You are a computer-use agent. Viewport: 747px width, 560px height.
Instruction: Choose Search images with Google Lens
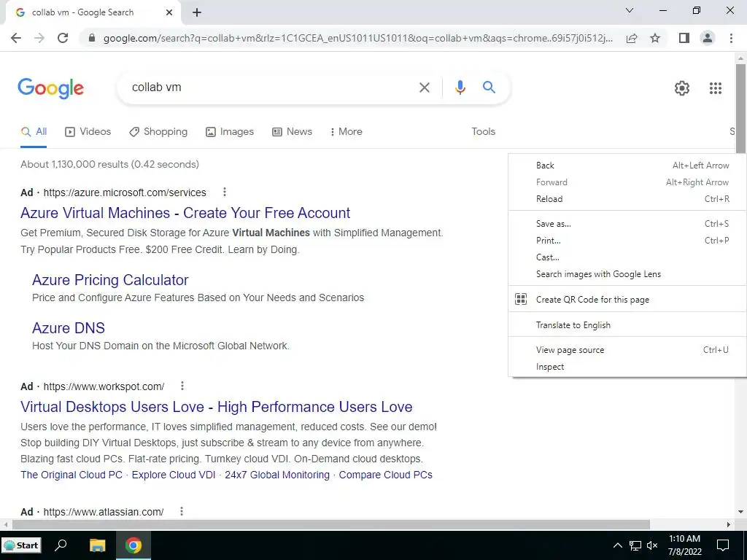point(627,274)
